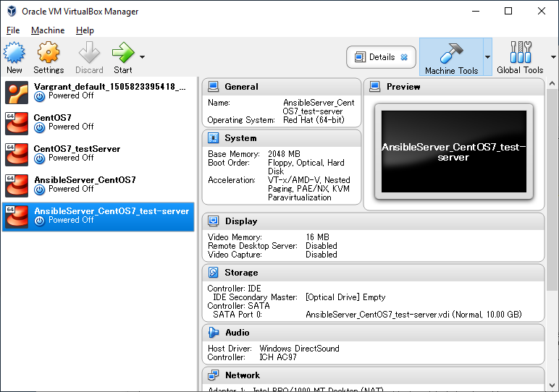Screen dimensions: 559x392
Task: Open Display section header link
Action: 241,221
